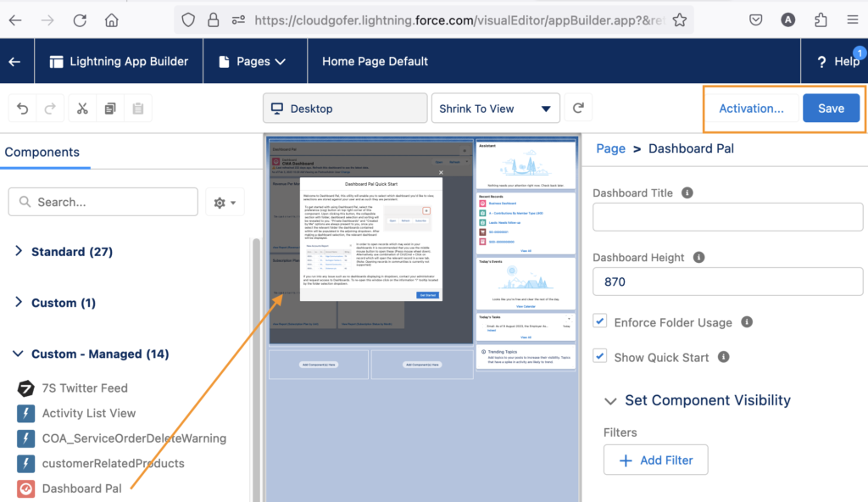Image resolution: width=868 pixels, height=502 pixels.
Task: Click the browser address bar URL
Action: (x=459, y=20)
